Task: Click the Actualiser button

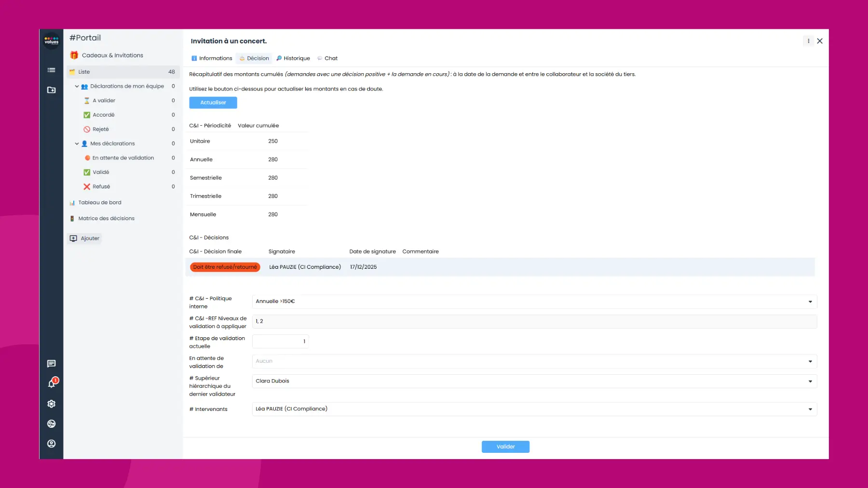Action: tap(213, 102)
